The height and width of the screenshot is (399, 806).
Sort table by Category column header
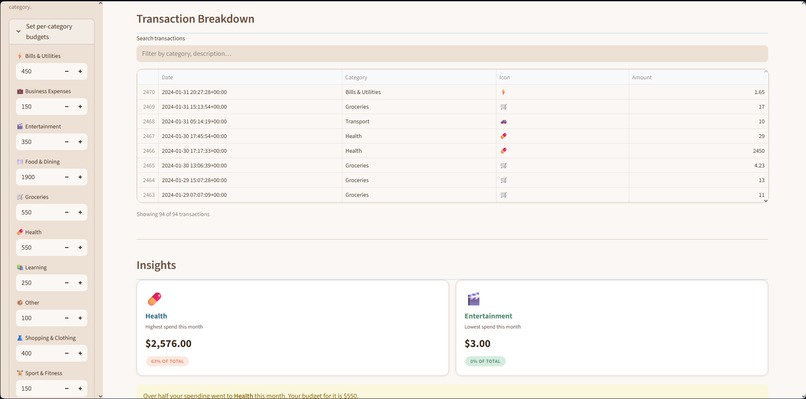pyautogui.click(x=419, y=78)
